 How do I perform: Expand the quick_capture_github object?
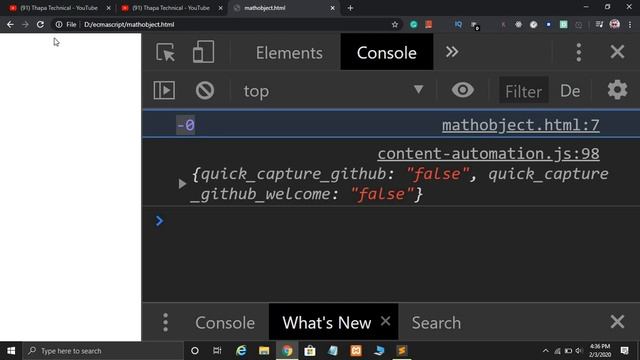(182, 184)
